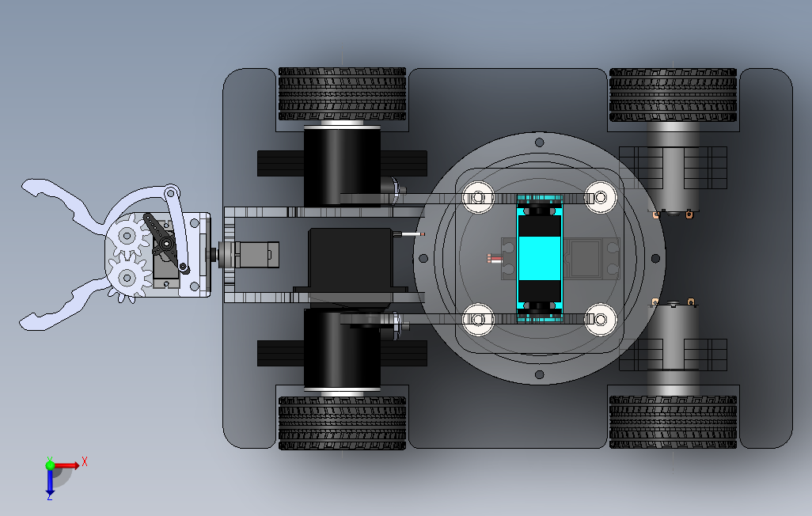The height and width of the screenshot is (516, 812).
Task: Click the green Y axis dot on the triad
Action: [50, 465]
